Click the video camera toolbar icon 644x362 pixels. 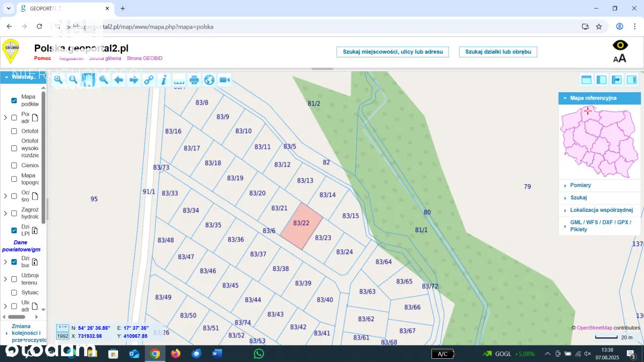click(224, 80)
